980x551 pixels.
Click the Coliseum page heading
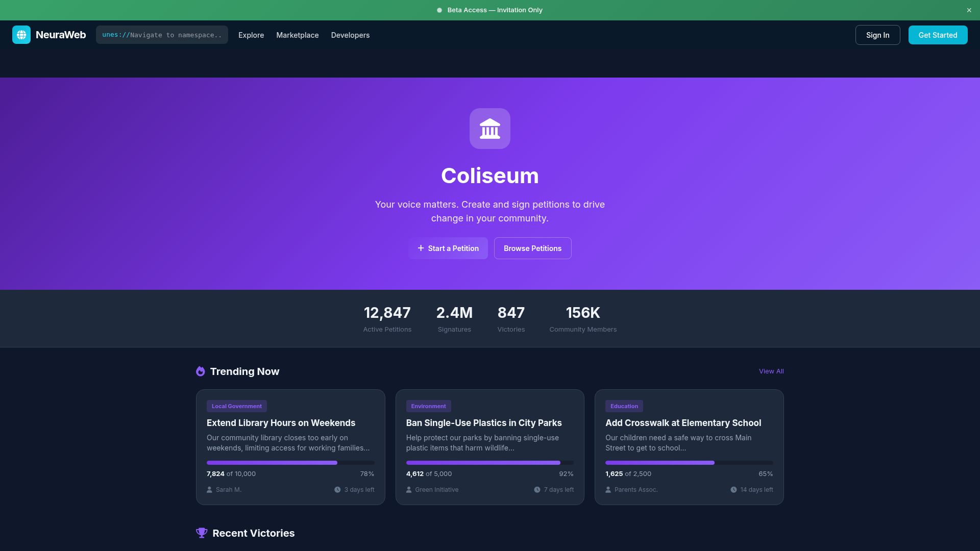pyautogui.click(x=490, y=176)
